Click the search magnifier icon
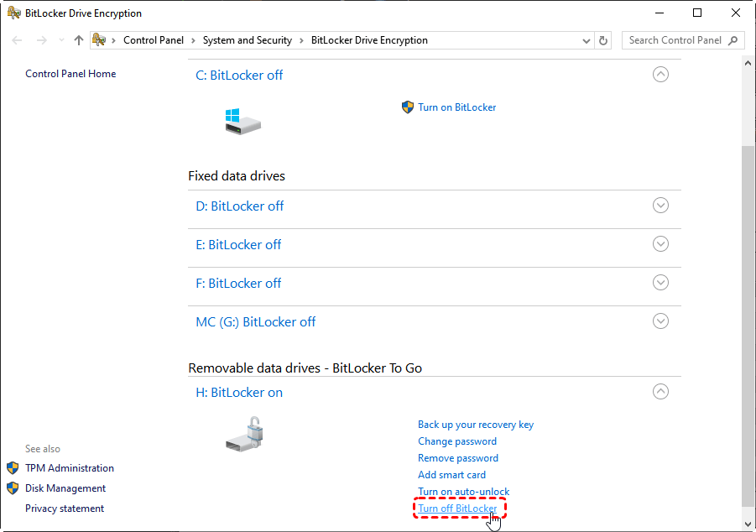The image size is (756, 532). click(x=733, y=40)
